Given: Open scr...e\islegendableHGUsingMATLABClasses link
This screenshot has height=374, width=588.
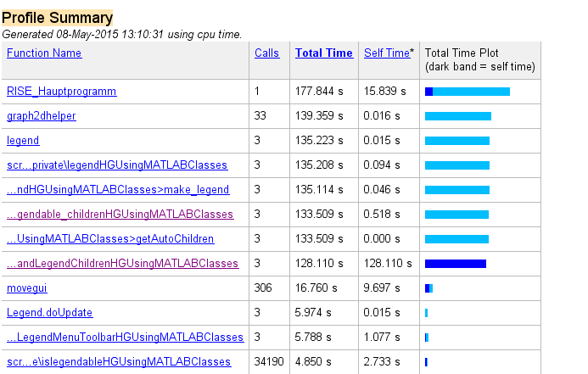Looking at the screenshot, I should 119,361.
